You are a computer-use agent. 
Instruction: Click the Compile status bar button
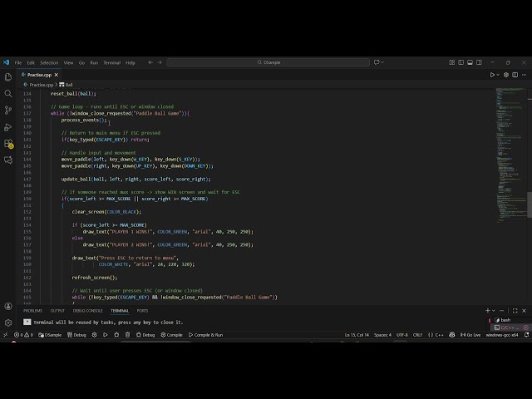(172, 335)
